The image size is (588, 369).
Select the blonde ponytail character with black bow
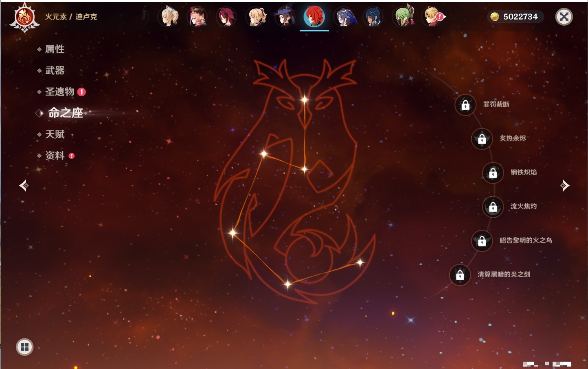point(257,17)
